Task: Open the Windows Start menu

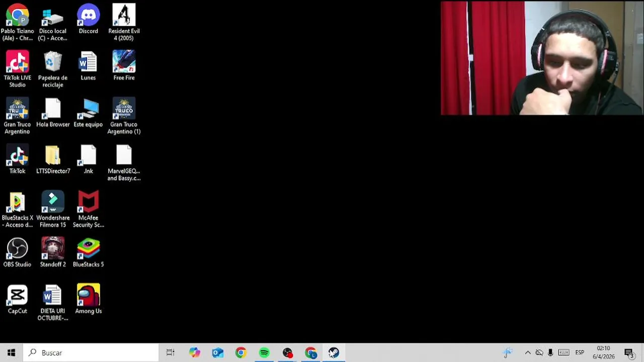Action: point(11,352)
